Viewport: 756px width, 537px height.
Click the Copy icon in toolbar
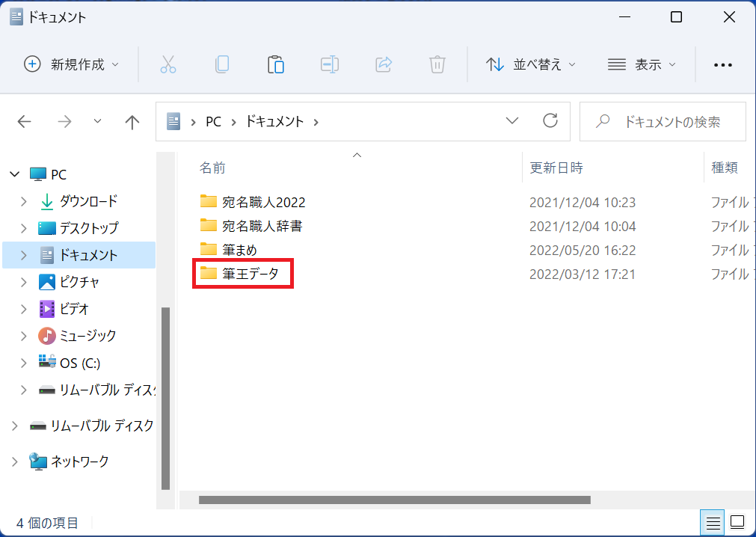tap(222, 64)
